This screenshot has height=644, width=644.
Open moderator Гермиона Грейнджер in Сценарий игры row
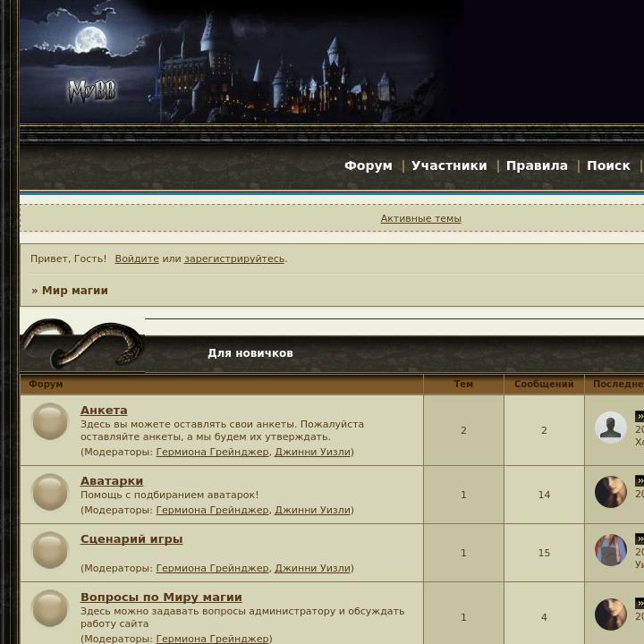coord(212,568)
